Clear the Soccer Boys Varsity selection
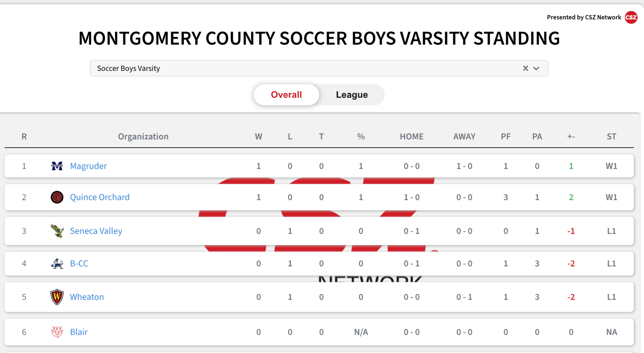This screenshot has height=353, width=644. 525,68
